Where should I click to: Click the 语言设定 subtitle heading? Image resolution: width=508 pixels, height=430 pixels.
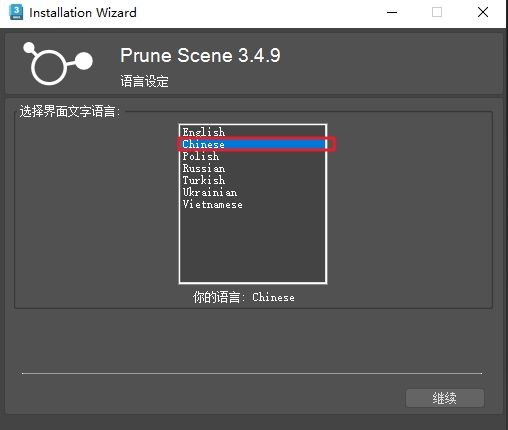point(144,81)
